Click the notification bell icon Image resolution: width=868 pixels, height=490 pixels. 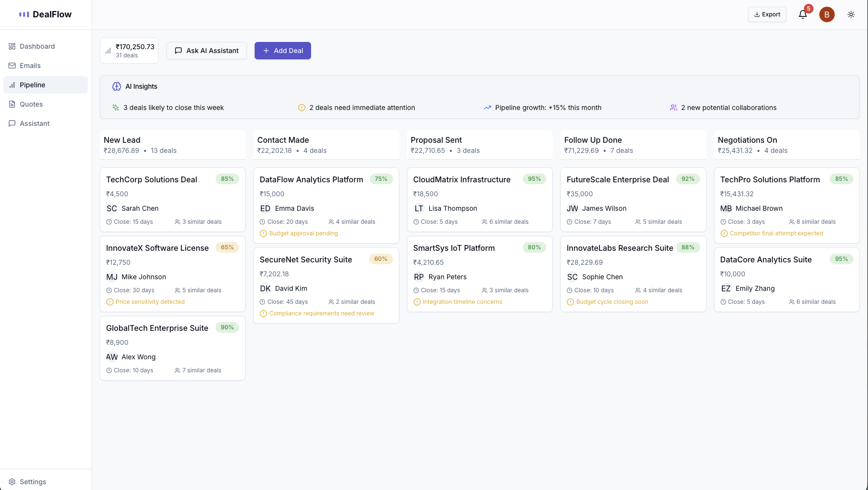803,14
